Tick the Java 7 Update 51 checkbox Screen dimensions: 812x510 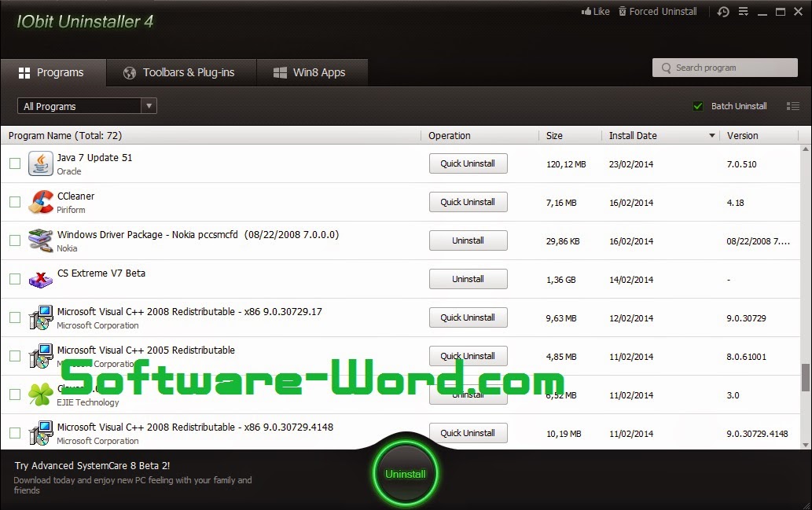[x=15, y=163]
